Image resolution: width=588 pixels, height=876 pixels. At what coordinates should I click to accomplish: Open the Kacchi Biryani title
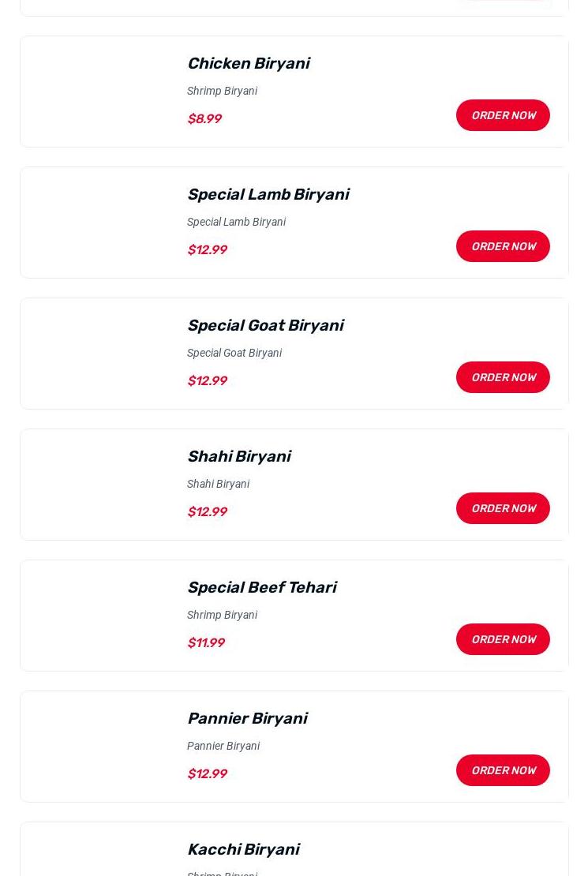[x=243, y=849]
